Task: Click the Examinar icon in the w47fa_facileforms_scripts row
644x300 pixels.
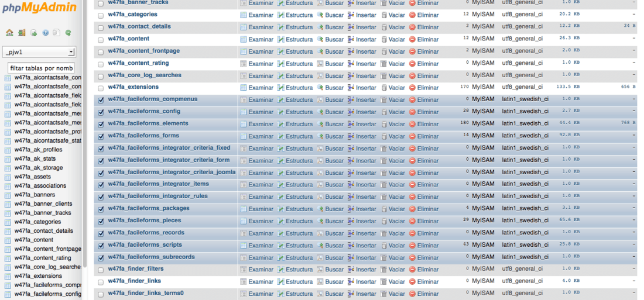Action: click(243, 246)
